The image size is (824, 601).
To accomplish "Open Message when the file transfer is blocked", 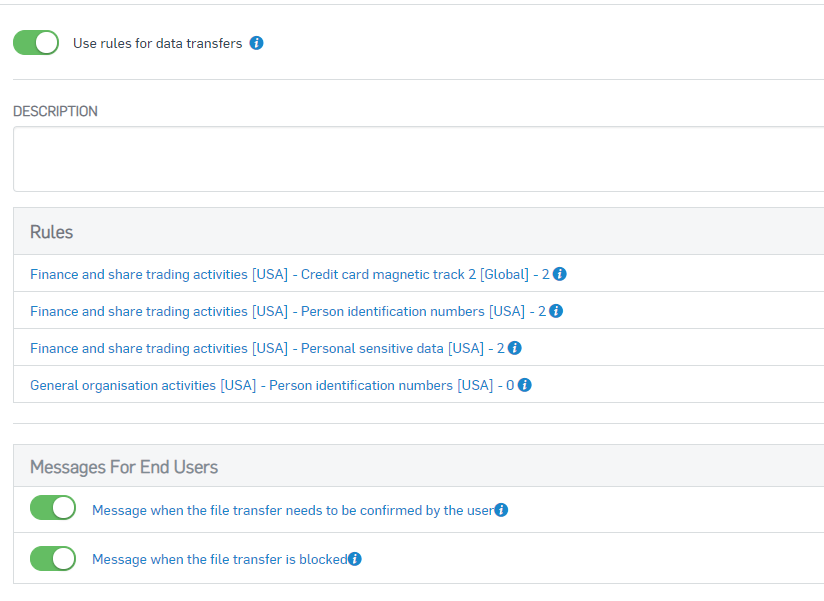I will click(x=220, y=559).
